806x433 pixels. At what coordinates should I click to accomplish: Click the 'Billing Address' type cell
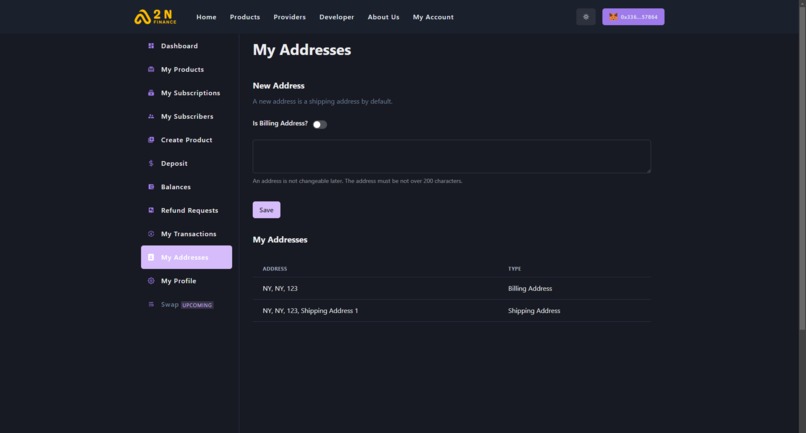[x=530, y=288]
